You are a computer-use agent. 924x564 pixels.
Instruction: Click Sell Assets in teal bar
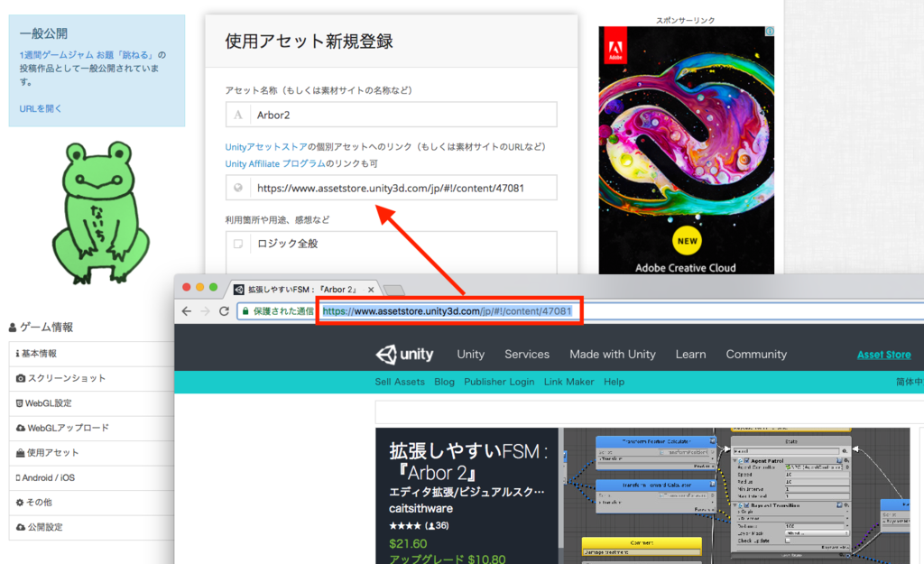(x=400, y=382)
